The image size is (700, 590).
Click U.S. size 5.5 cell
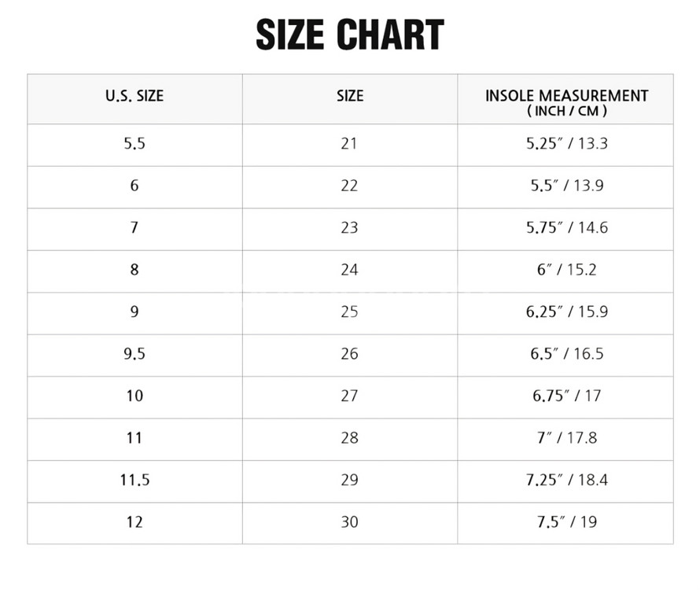(x=134, y=143)
